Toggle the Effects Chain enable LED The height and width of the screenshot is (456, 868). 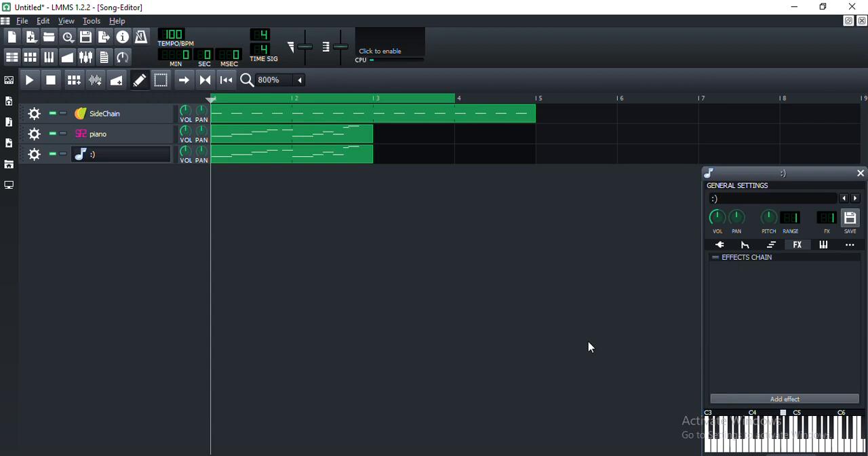(x=715, y=258)
